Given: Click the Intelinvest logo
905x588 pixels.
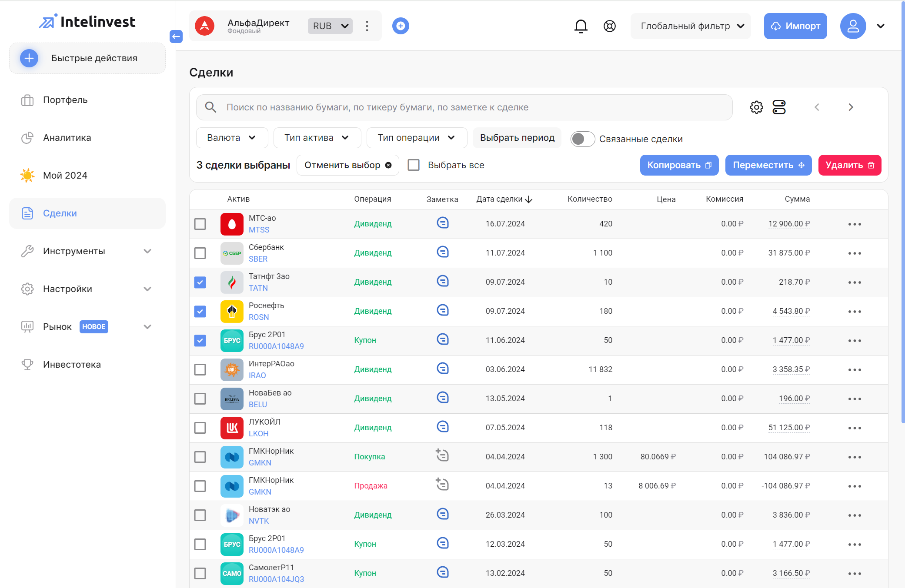Looking at the screenshot, I should [x=87, y=22].
